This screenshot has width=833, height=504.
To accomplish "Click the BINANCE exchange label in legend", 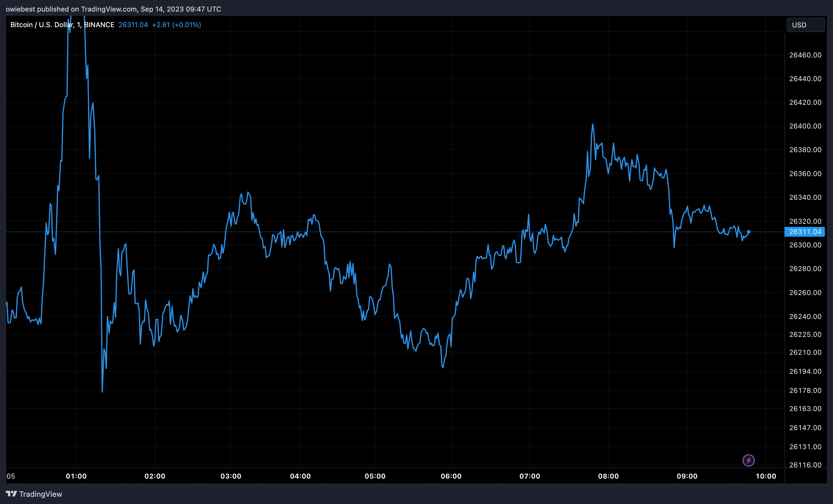I will (100, 25).
